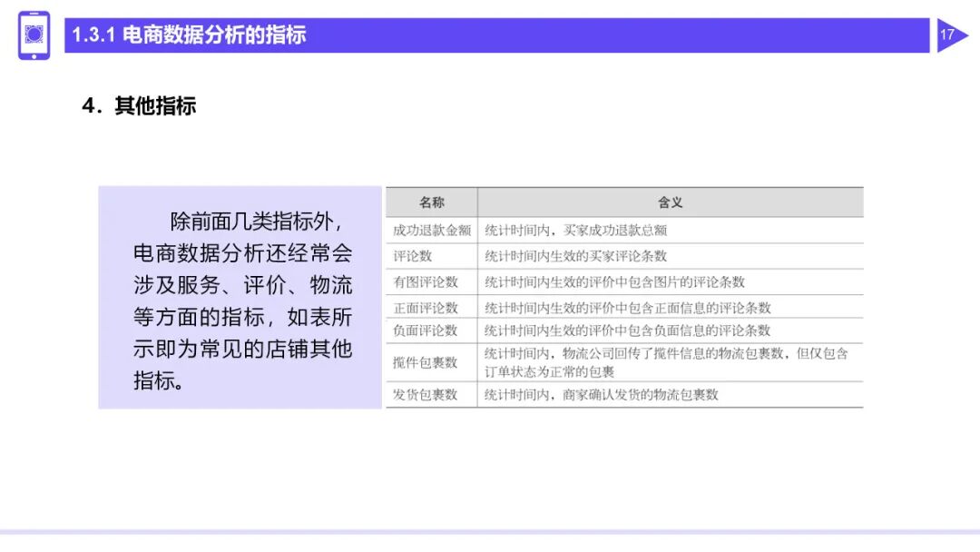The height and width of the screenshot is (552, 980).
Task: Select the header cell labeled 含义
Action: coord(669,202)
